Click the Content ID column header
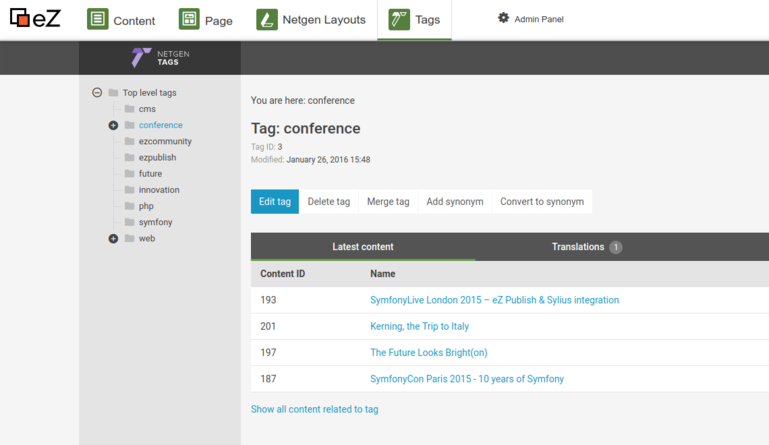The height and width of the screenshot is (445, 769). [x=282, y=274]
